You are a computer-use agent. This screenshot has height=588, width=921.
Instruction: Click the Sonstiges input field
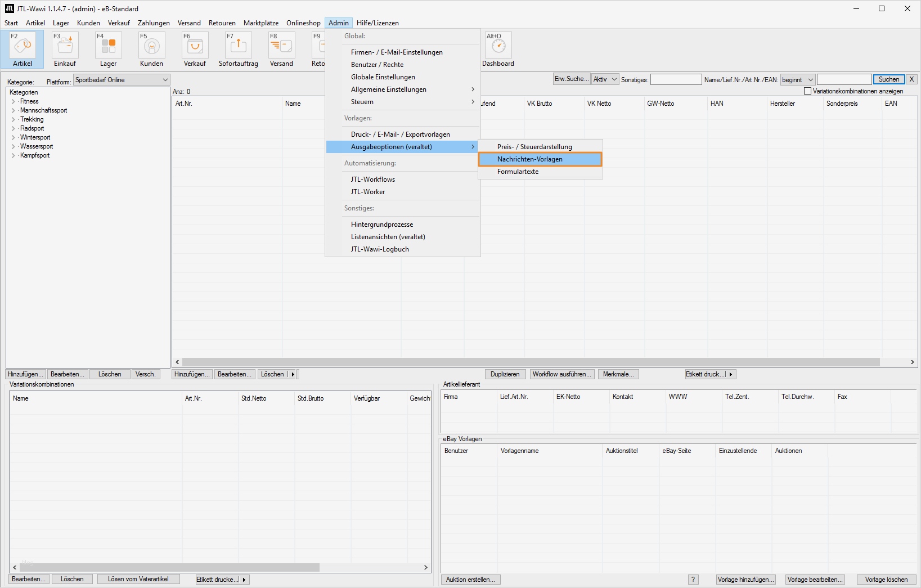point(676,79)
